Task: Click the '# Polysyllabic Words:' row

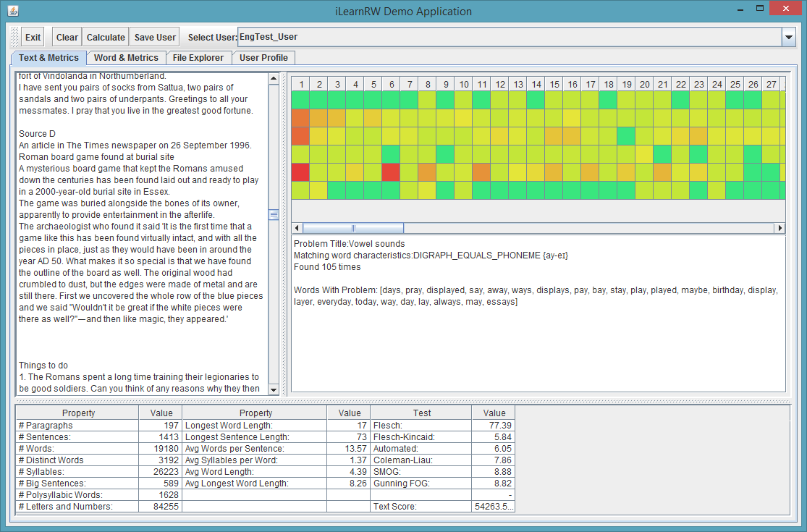Action: tap(78, 495)
